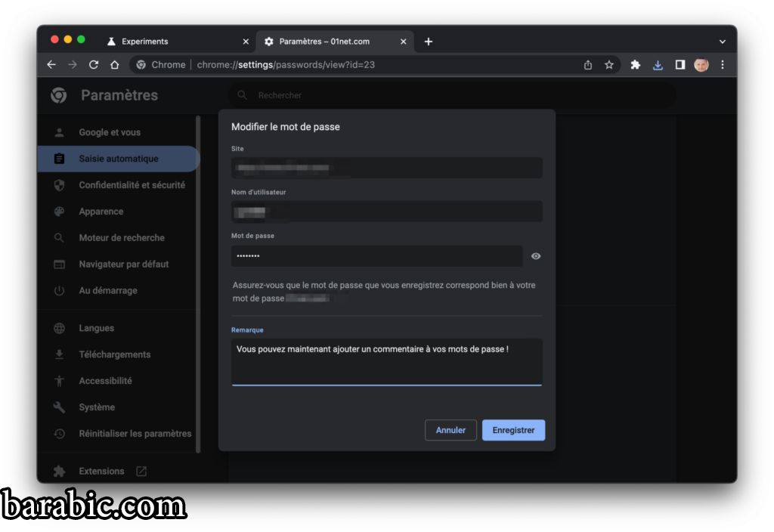This screenshot has height=532, width=774.
Task: Go to the home page icon
Action: pos(115,65)
